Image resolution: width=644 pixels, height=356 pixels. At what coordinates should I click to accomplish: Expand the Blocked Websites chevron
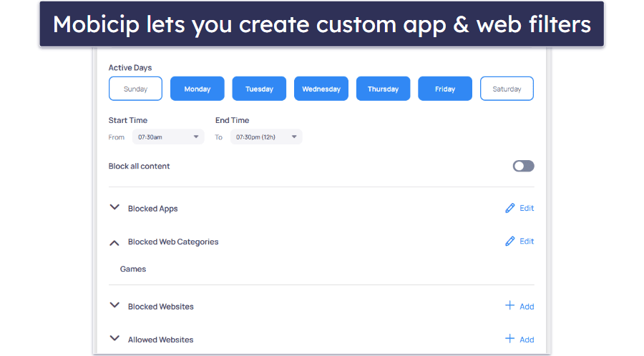(114, 305)
